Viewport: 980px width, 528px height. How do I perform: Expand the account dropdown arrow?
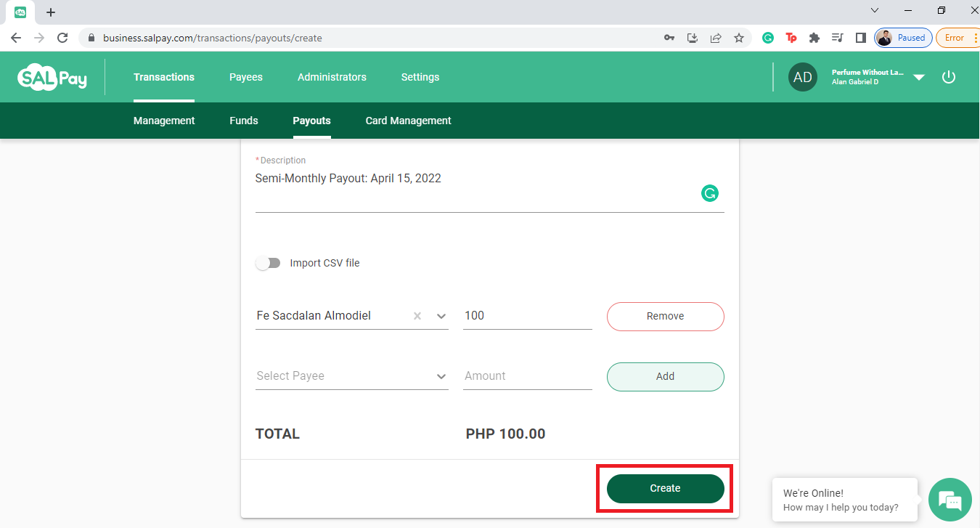919,78
